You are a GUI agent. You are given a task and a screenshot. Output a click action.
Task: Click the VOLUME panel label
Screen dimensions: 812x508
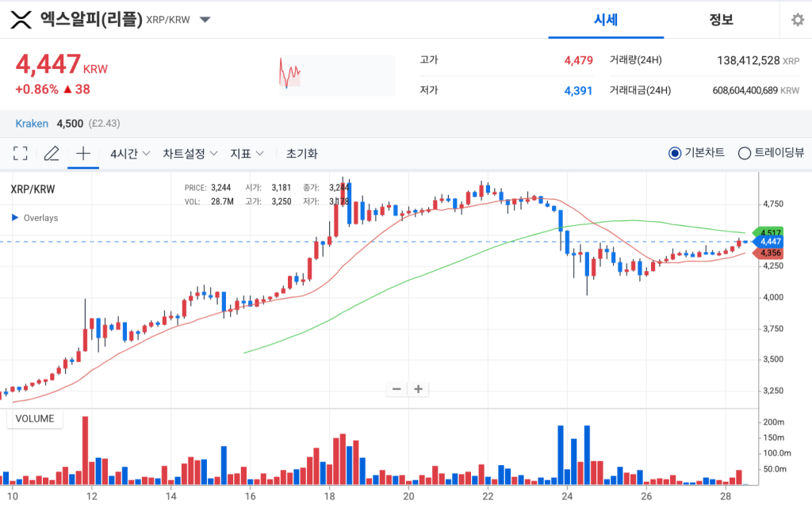pos(35,418)
